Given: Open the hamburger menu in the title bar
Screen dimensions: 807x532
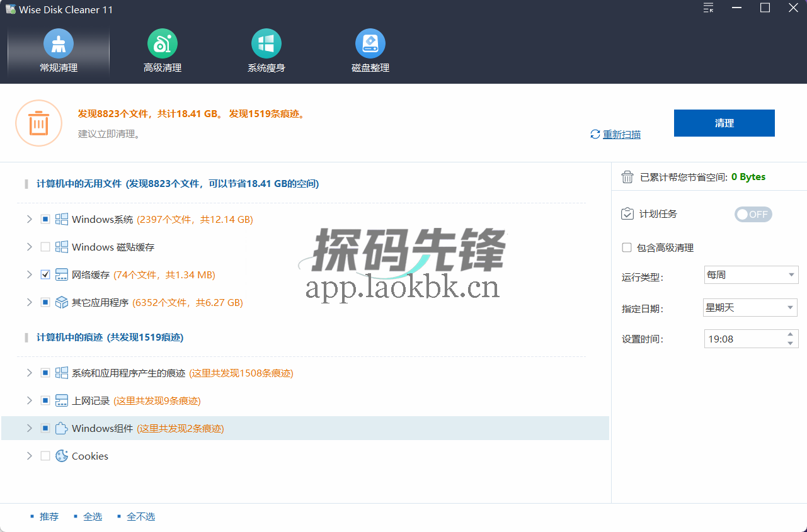Looking at the screenshot, I should (x=708, y=8).
